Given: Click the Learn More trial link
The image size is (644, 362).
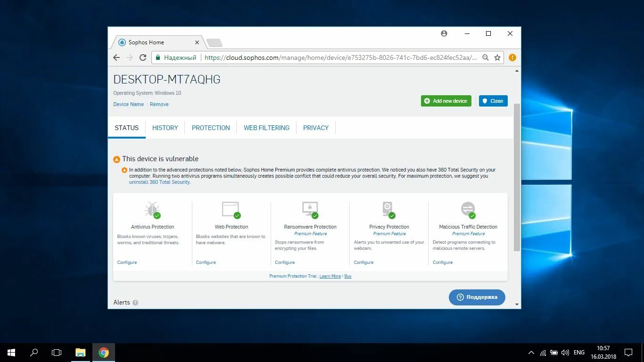Looking at the screenshot, I should click(330, 276).
